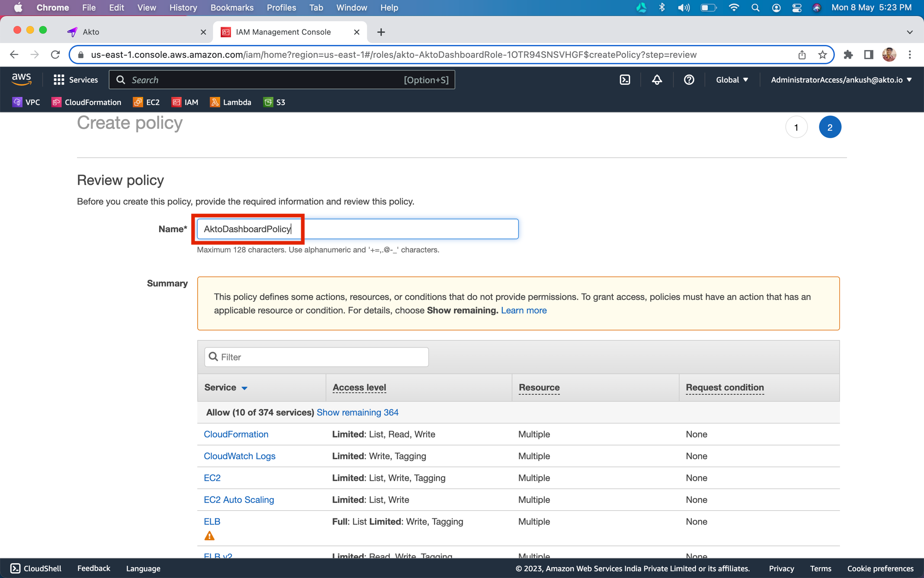Reload the current page
Screen dimensions: 924x578
(x=55, y=55)
